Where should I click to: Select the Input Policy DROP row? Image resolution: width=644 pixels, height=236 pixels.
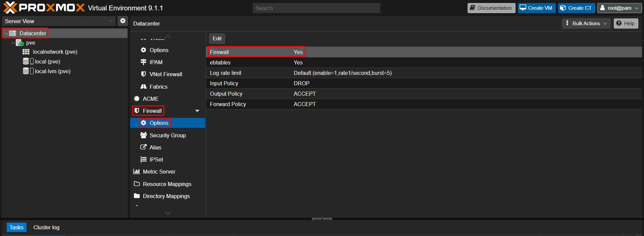point(424,83)
